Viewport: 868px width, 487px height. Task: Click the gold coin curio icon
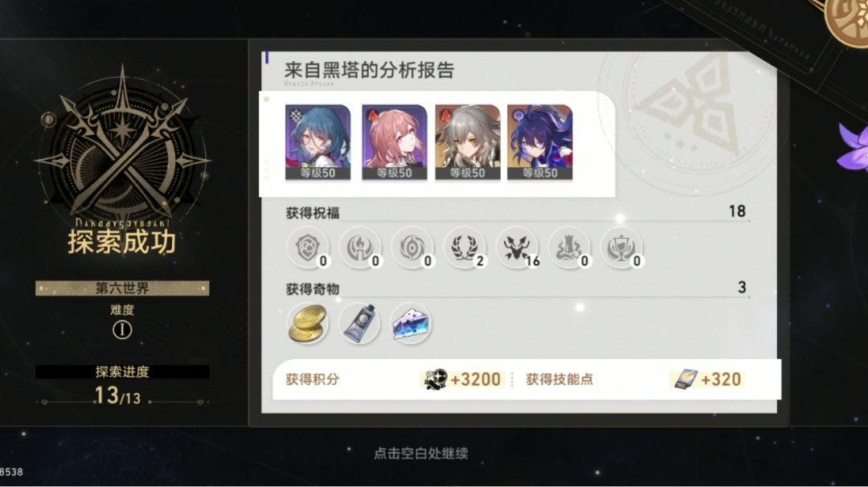[x=308, y=324]
